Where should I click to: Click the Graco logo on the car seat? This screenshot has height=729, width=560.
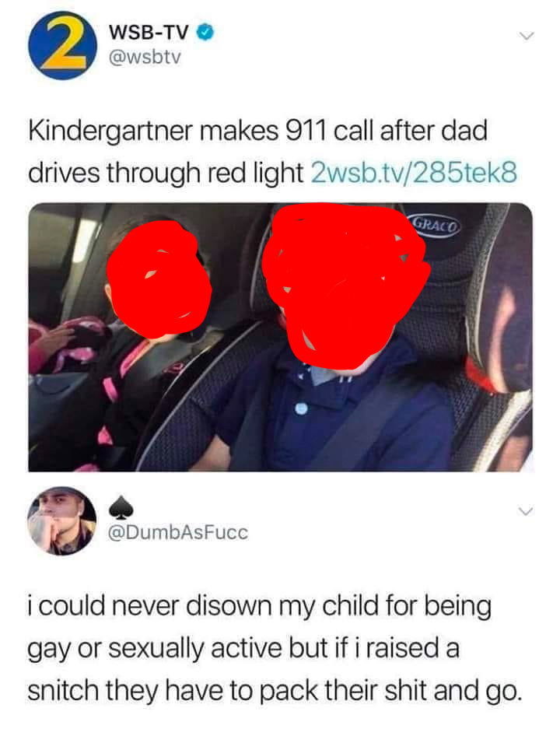[x=436, y=226]
